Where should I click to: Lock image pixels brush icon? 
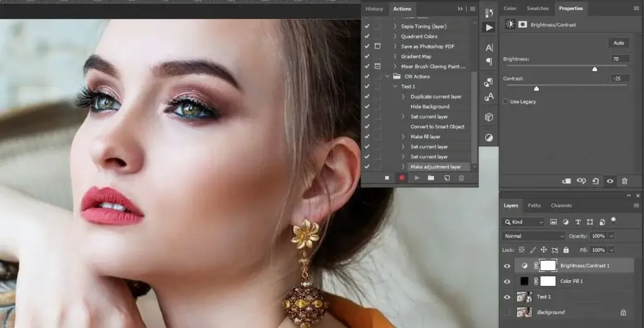point(533,249)
